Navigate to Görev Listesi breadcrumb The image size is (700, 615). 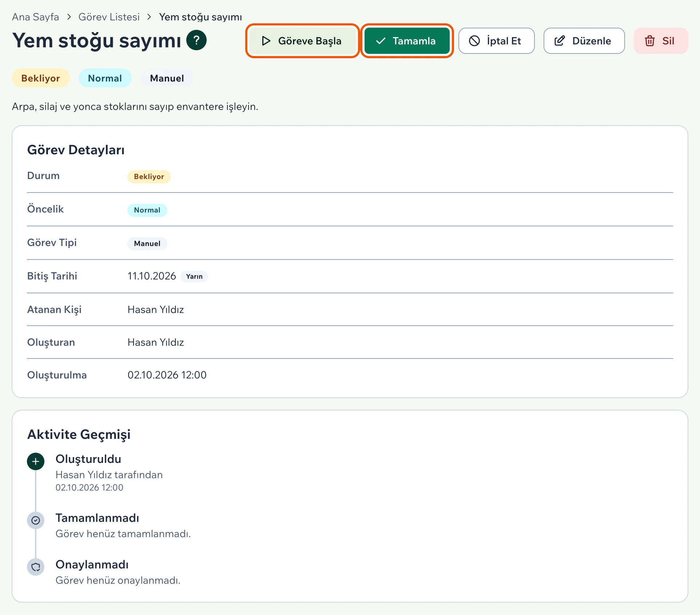pos(109,17)
